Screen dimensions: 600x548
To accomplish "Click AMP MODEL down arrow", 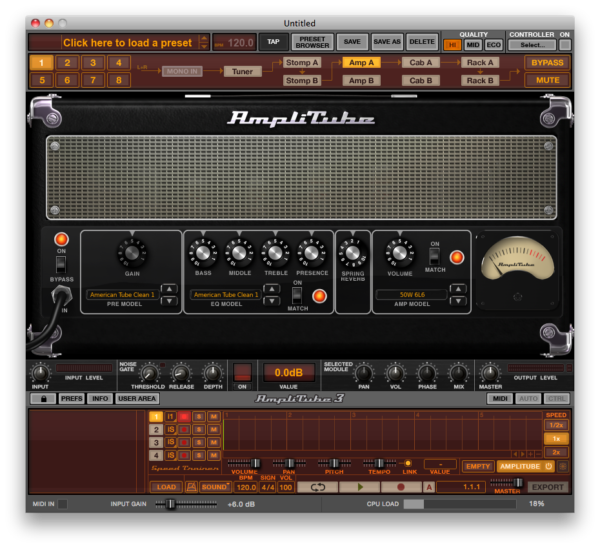I will 458,301.
